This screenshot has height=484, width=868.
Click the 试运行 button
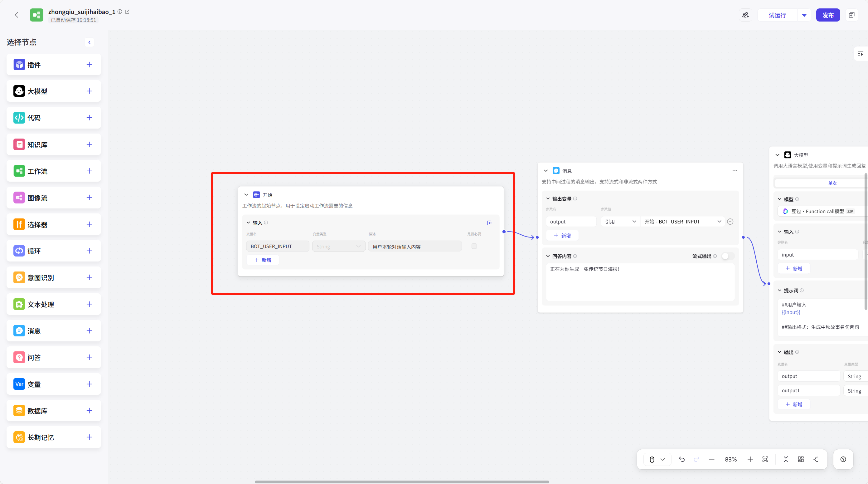(777, 15)
